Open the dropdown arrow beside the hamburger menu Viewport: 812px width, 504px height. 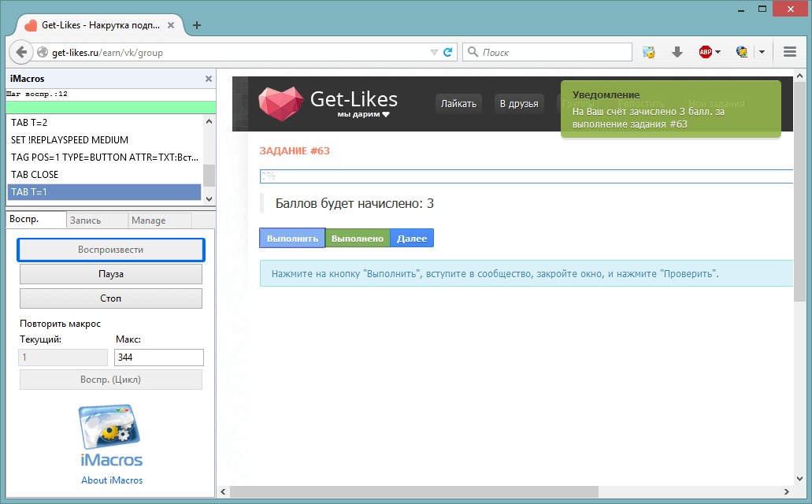(x=762, y=52)
